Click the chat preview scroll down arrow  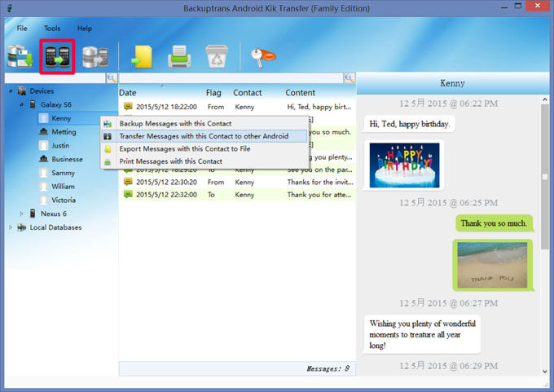pyautogui.click(x=545, y=371)
